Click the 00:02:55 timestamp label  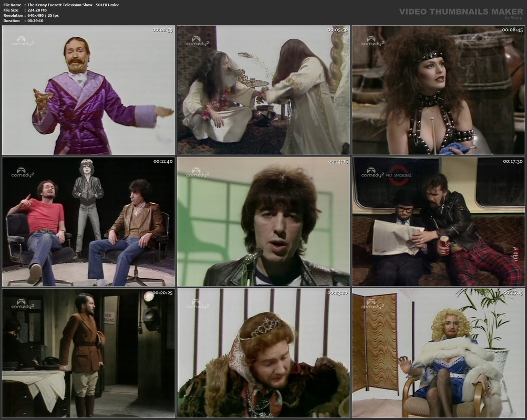(163, 30)
